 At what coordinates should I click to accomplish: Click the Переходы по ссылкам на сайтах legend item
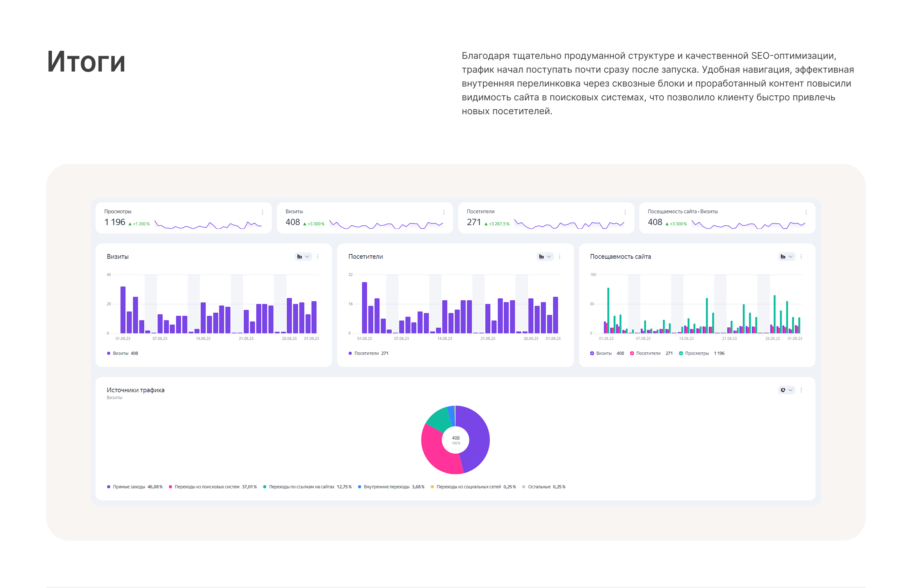[x=301, y=487]
